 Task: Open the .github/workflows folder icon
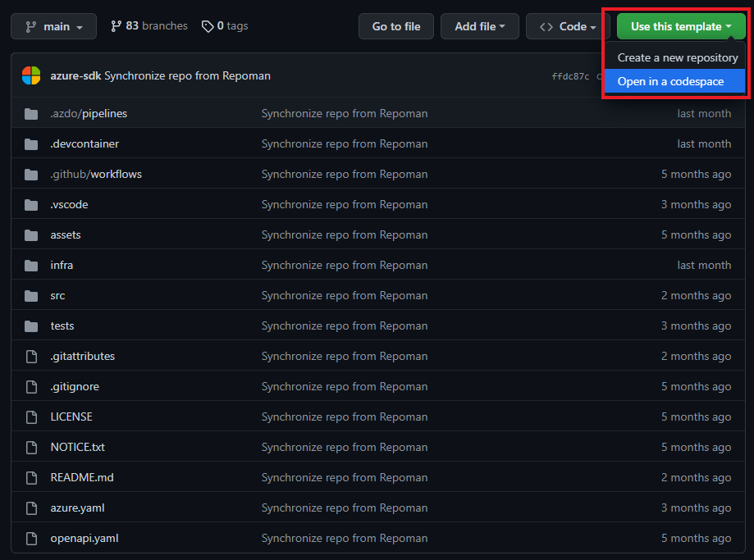coord(30,174)
